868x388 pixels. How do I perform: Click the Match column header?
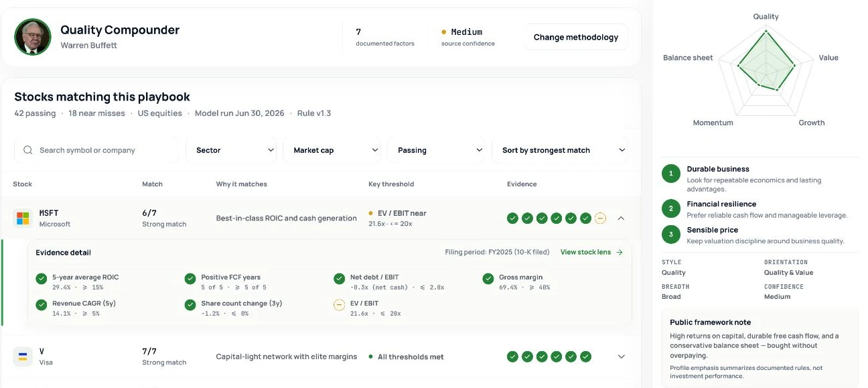pyautogui.click(x=152, y=184)
